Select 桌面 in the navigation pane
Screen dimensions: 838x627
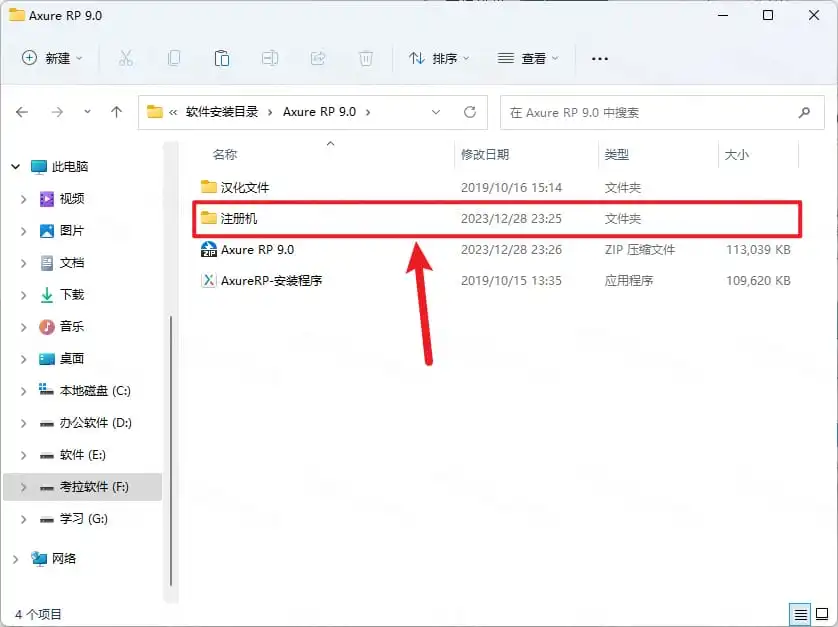click(72, 359)
